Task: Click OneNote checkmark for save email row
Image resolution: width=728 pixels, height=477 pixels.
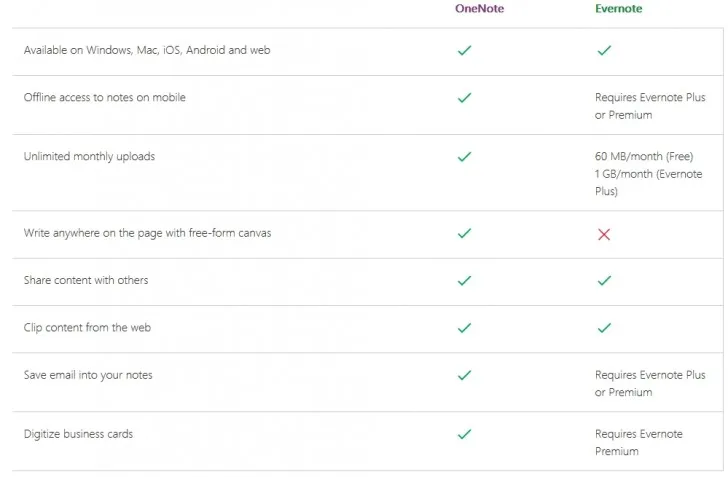Action: point(464,375)
